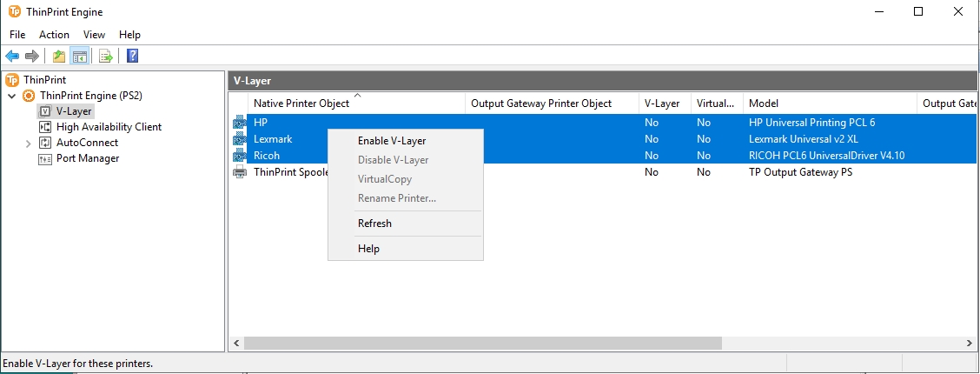This screenshot has height=374, width=980.
Task: Open the blue Help toolbar icon
Action: click(x=132, y=57)
